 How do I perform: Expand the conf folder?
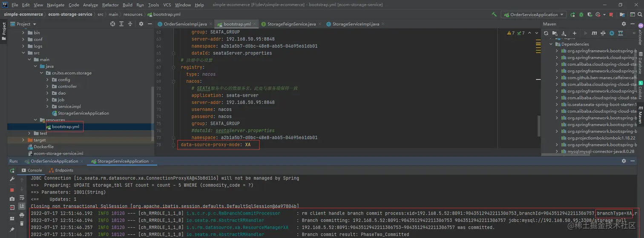tap(23, 39)
